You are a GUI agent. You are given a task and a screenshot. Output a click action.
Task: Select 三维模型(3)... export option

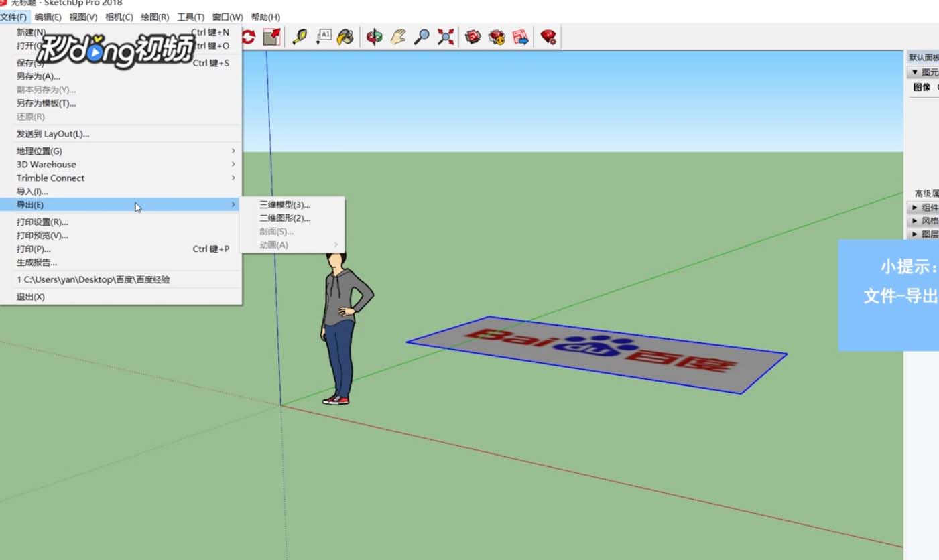tap(292, 205)
